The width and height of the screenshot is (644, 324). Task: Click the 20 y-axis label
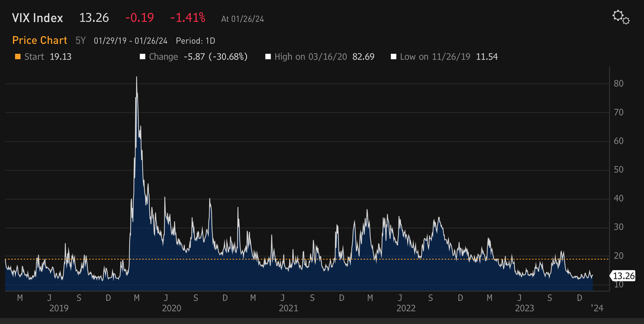pyautogui.click(x=619, y=256)
